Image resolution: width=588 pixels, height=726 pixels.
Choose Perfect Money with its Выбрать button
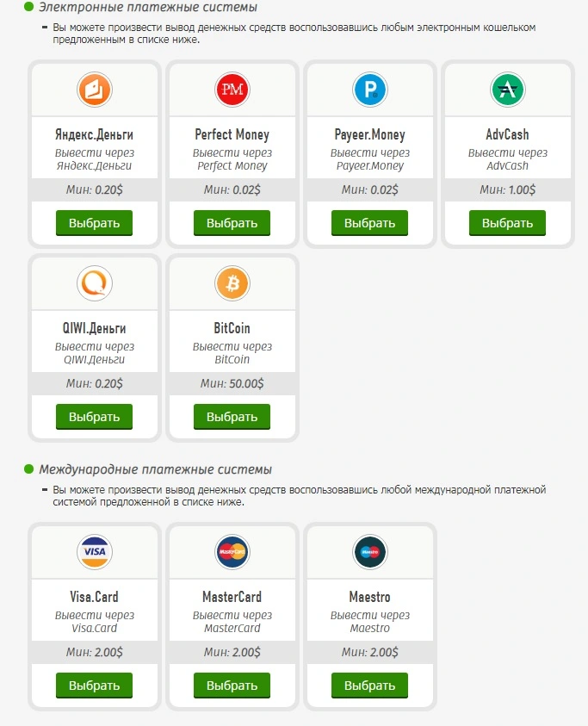pyautogui.click(x=232, y=223)
